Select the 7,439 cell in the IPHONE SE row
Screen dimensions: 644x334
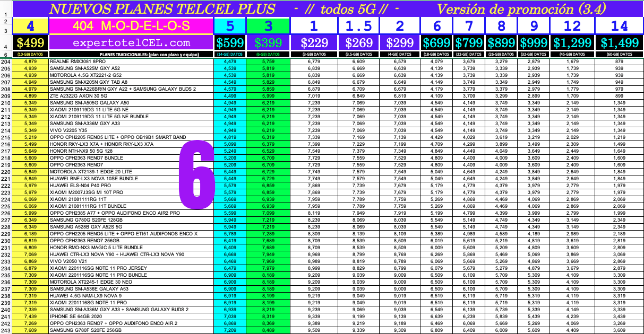point(31,317)
